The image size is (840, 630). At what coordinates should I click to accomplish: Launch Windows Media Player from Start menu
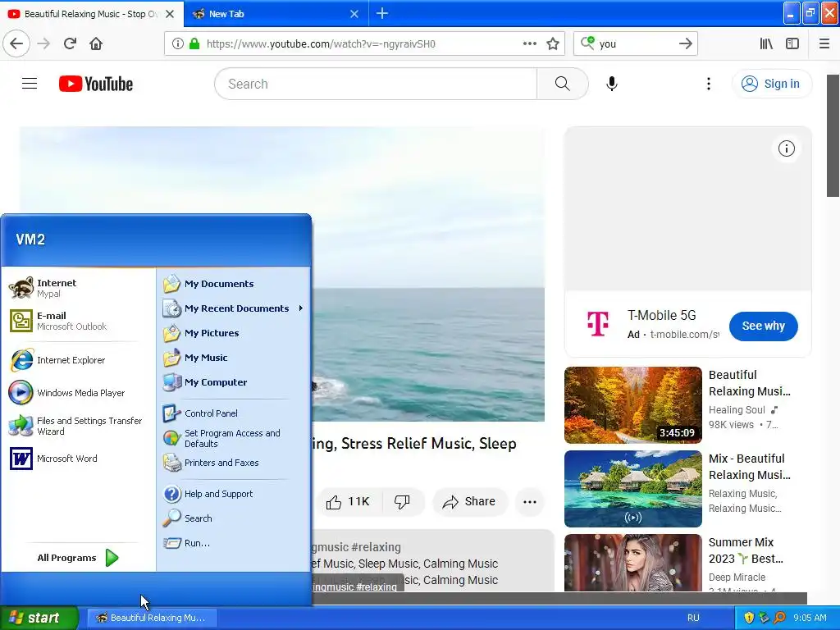point(78,393)
